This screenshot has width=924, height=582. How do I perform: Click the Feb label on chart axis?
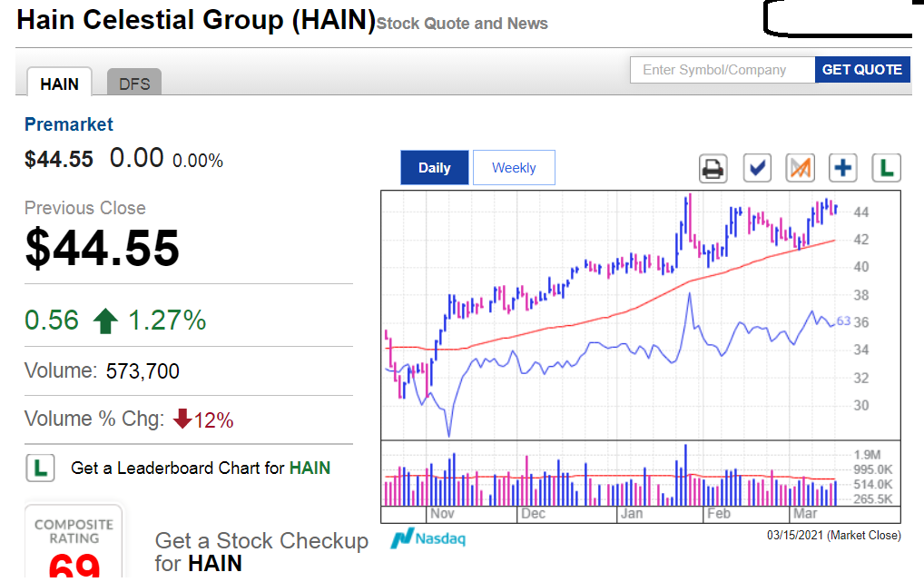pos(718,514)
